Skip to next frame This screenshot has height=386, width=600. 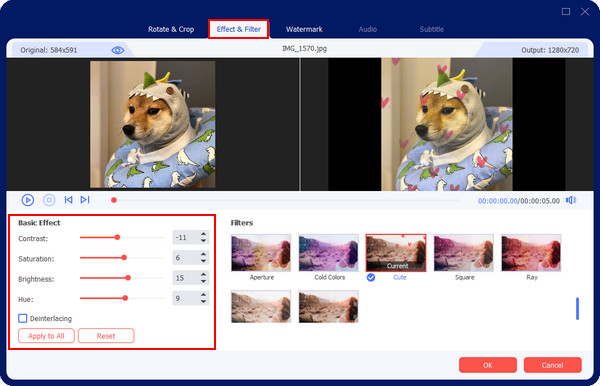pyautogui.click(x=85, y=200)
